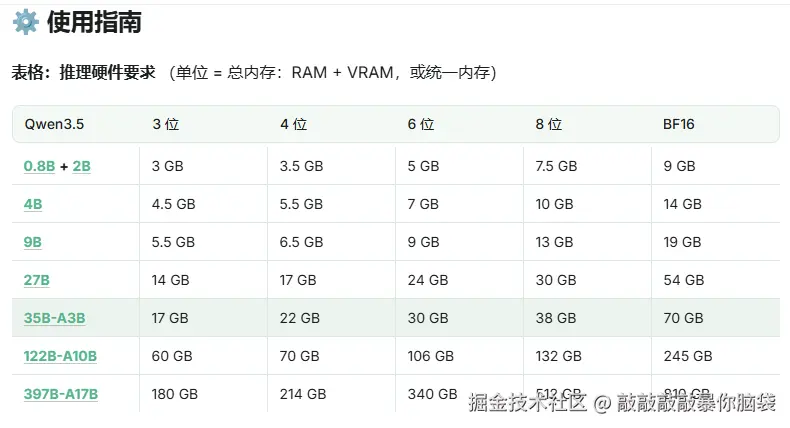The height and width of the screenshot is (428, 790).
Task: Open the 35B-A3B model link
Action: 55,318
